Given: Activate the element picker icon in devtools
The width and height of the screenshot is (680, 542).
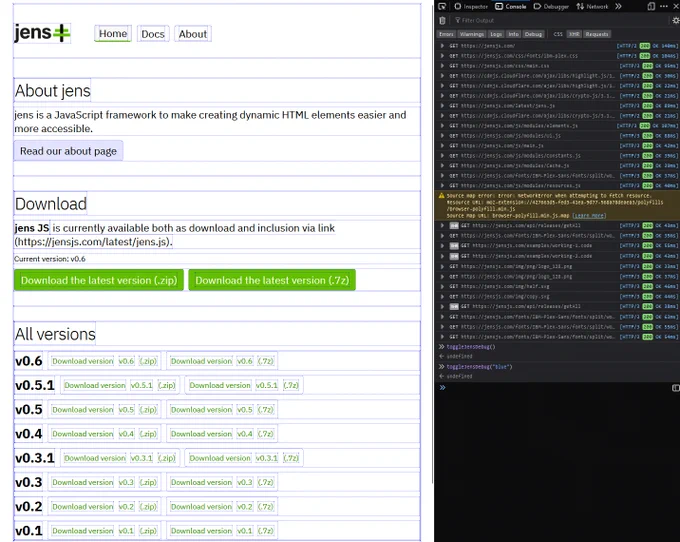Looking at the screenshot, I should [442, 7].
